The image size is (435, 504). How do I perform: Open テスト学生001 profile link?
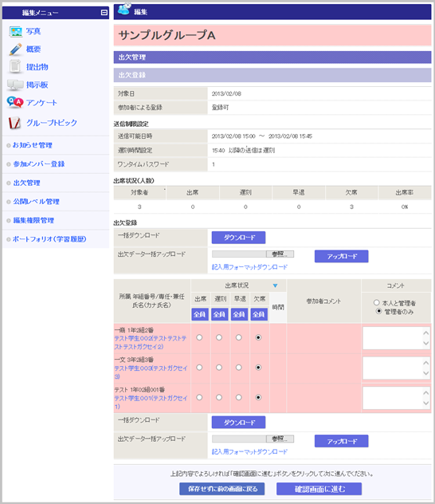(x=151, y=402)
